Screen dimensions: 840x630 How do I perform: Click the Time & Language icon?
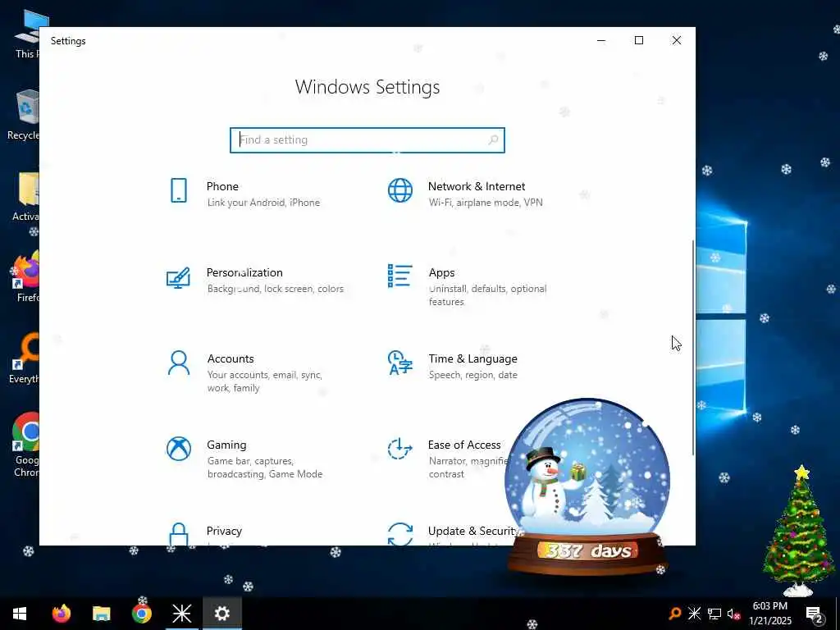click(400, 363)
